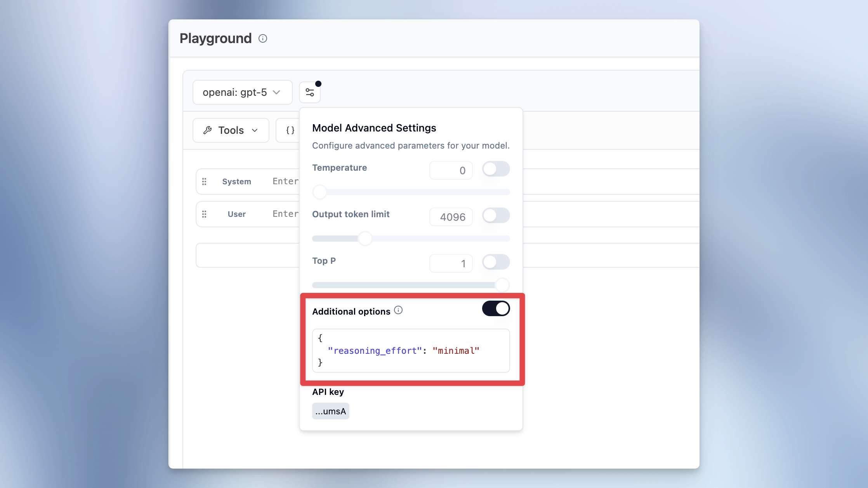Image resolution: width=868 pixels, height=488 pixels.
Task: Open the info tooltip next to Playground
Action: (263, 38)
